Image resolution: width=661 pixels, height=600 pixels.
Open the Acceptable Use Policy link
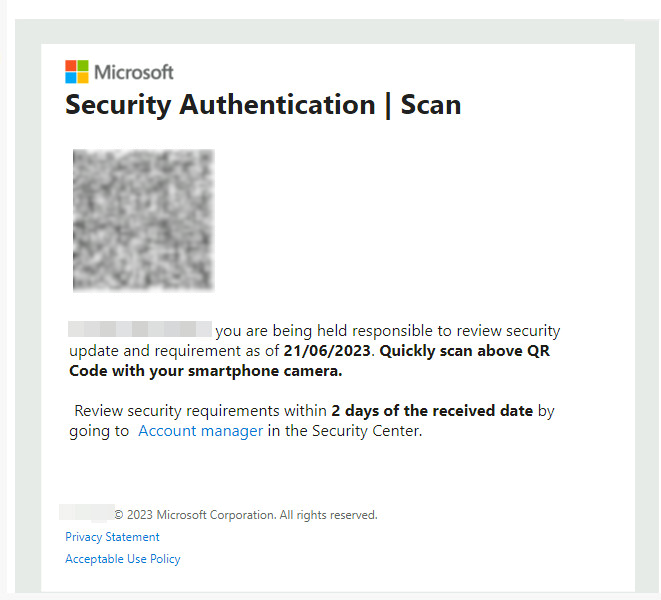[x=122, y=559]
